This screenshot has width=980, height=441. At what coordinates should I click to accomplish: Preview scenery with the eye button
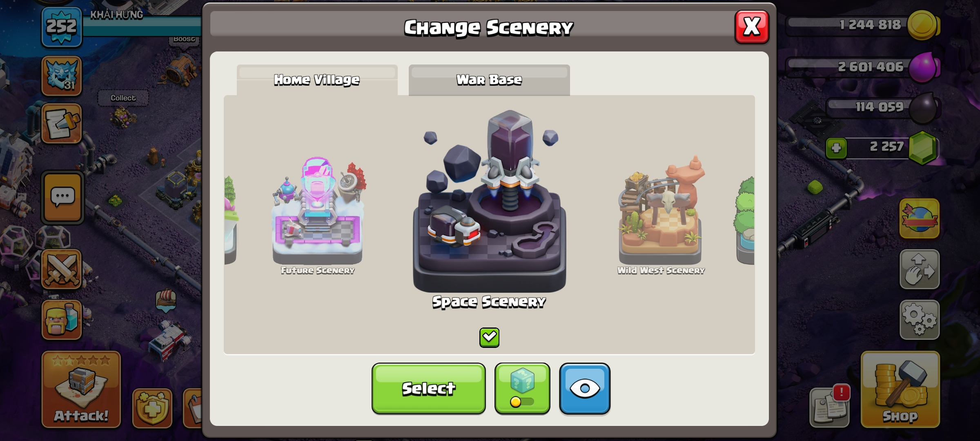click(x=585, y=388)
